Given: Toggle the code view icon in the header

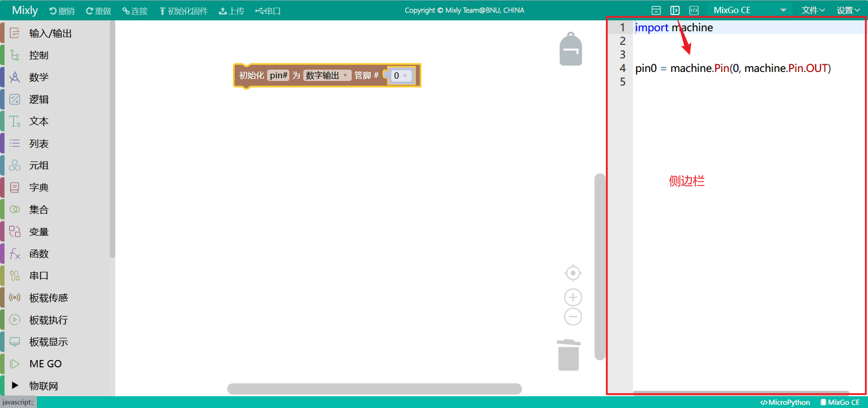Looking at the screenshot, I should [x=694, y=10].
